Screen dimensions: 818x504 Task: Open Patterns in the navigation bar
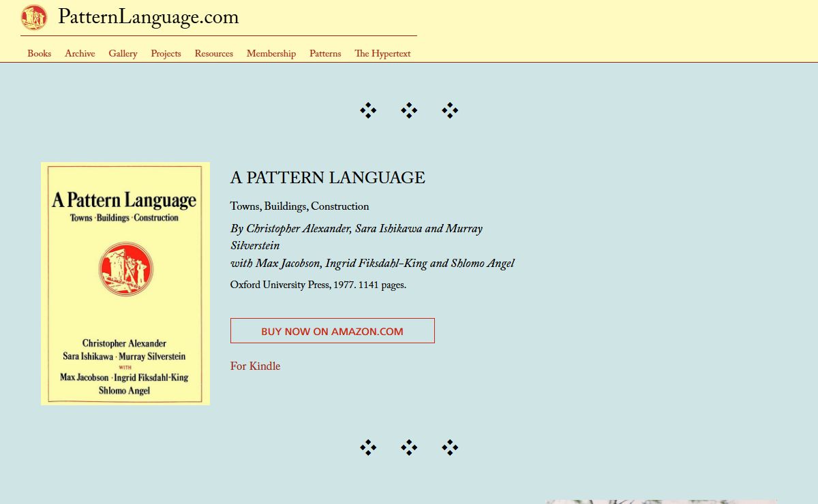(325, 54)
